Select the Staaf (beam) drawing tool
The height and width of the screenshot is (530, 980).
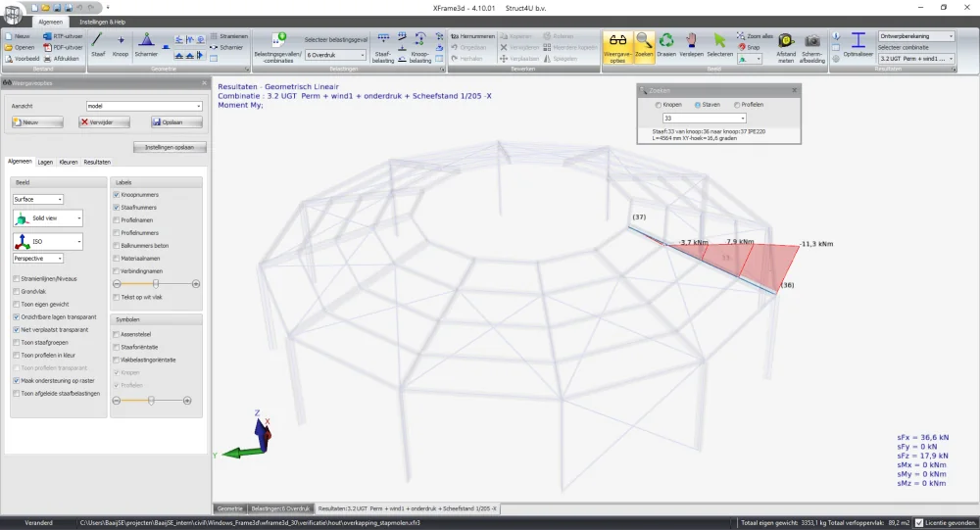[x=97, y=44]
